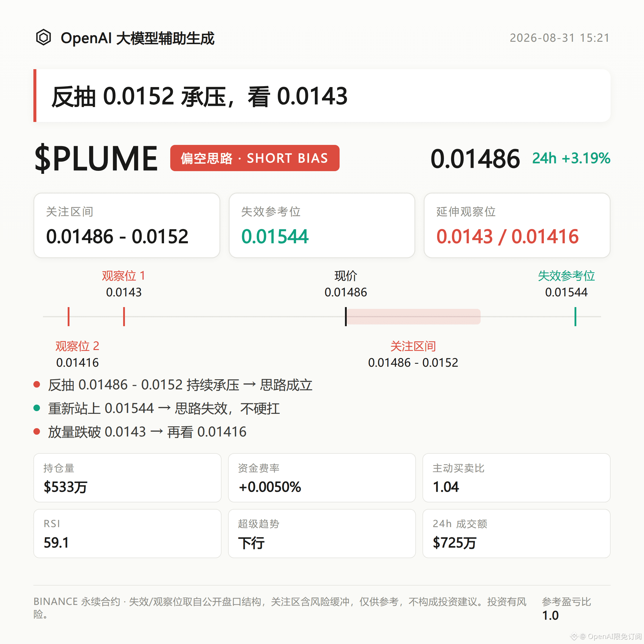Open the 超级趋势 card showing 下行

[322, 533]
